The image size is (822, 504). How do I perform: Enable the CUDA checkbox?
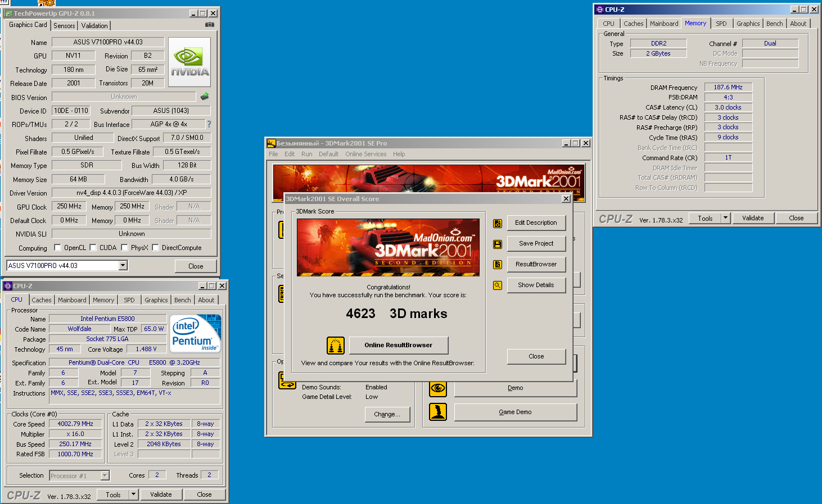pos(93,248)
